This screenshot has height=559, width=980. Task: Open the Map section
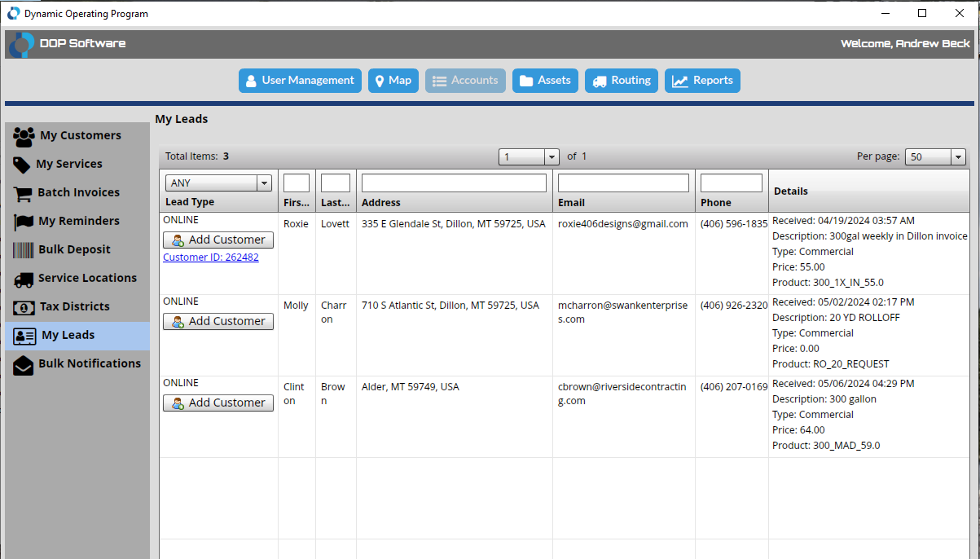[x=393, y=81]
